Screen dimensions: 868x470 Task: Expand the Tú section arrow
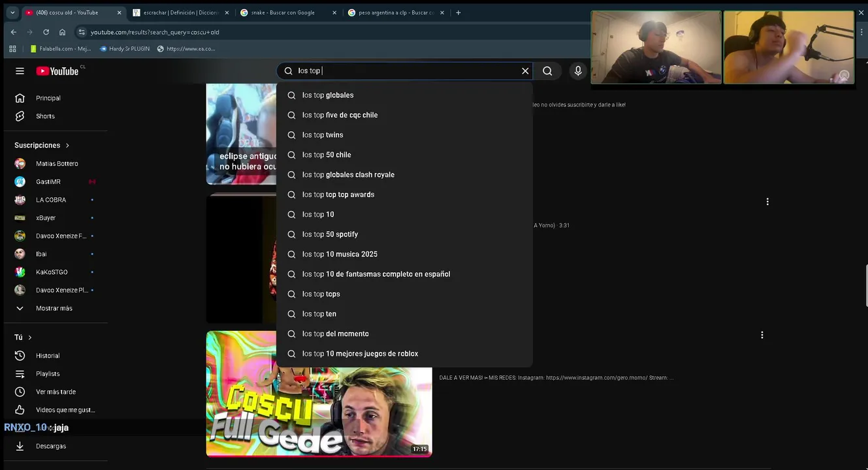29,337
